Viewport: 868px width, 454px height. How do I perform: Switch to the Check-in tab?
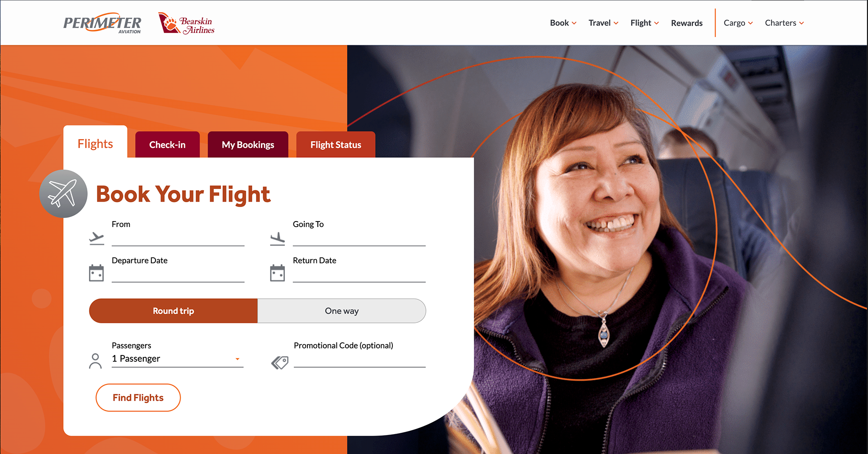[167, 145]
